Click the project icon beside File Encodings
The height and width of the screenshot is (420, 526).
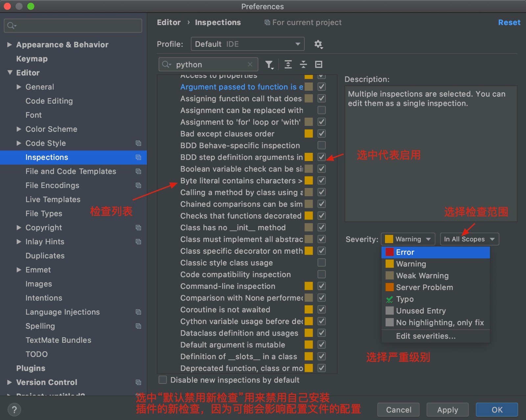point(138,185)
